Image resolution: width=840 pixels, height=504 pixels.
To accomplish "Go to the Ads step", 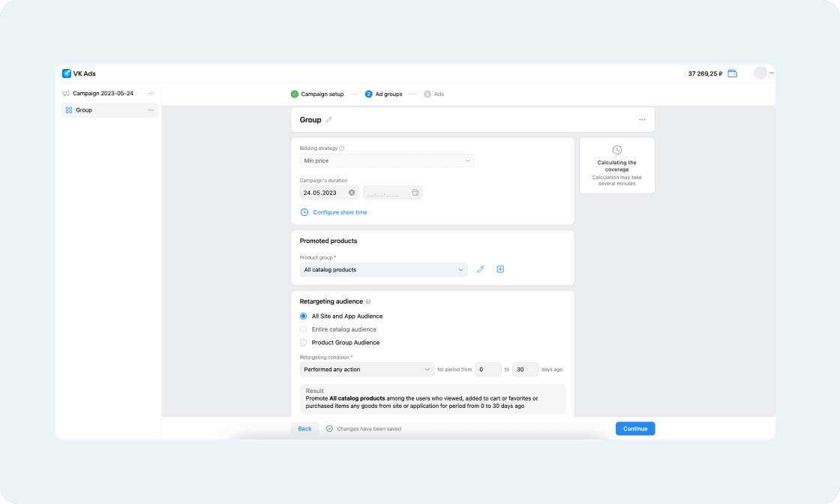I will [434, 94].
